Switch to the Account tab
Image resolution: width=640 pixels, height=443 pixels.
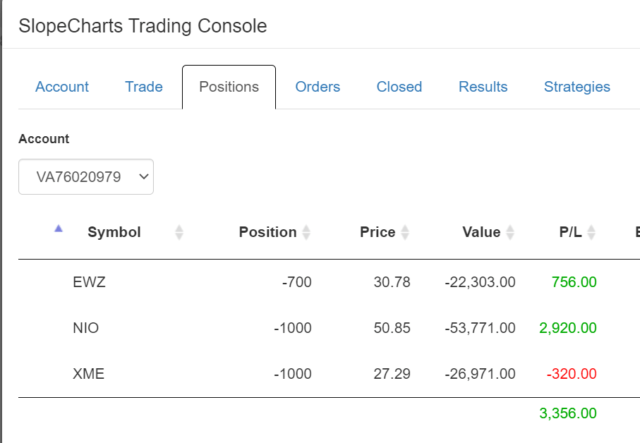62,87
